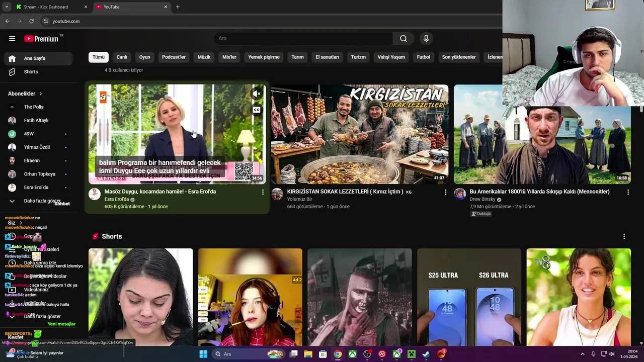
Task: Click the YouTube search field
Action: pos(303,39)
